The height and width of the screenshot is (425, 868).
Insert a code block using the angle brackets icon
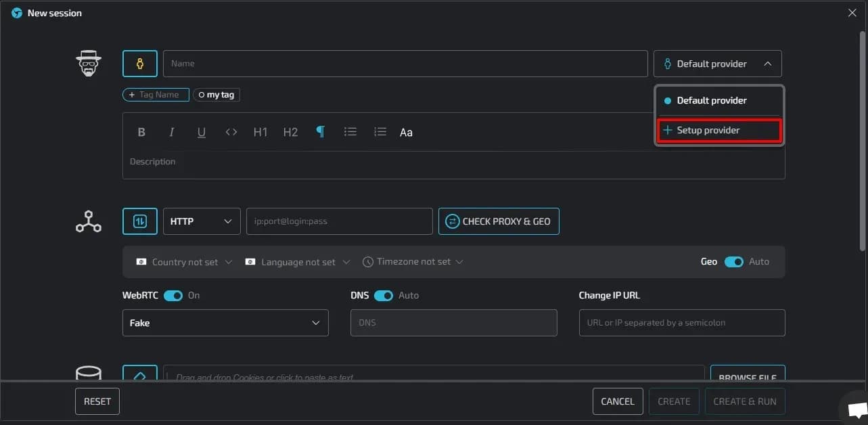click(x=231, y=132)
